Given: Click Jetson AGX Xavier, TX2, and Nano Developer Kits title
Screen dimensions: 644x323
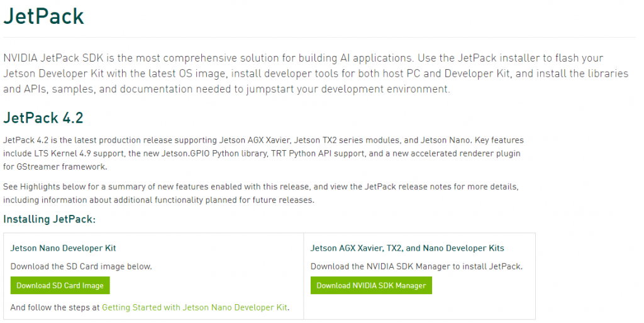Looking at the screenshot, I should click(x=407, y=248).
